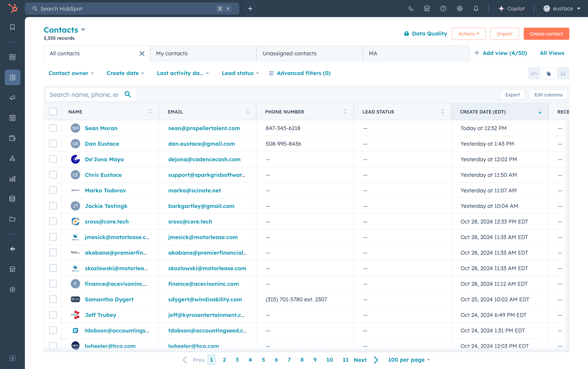Screen dimensions: 588x369
Task: Open the calling phone icon
Action: [x=411, y=9]
